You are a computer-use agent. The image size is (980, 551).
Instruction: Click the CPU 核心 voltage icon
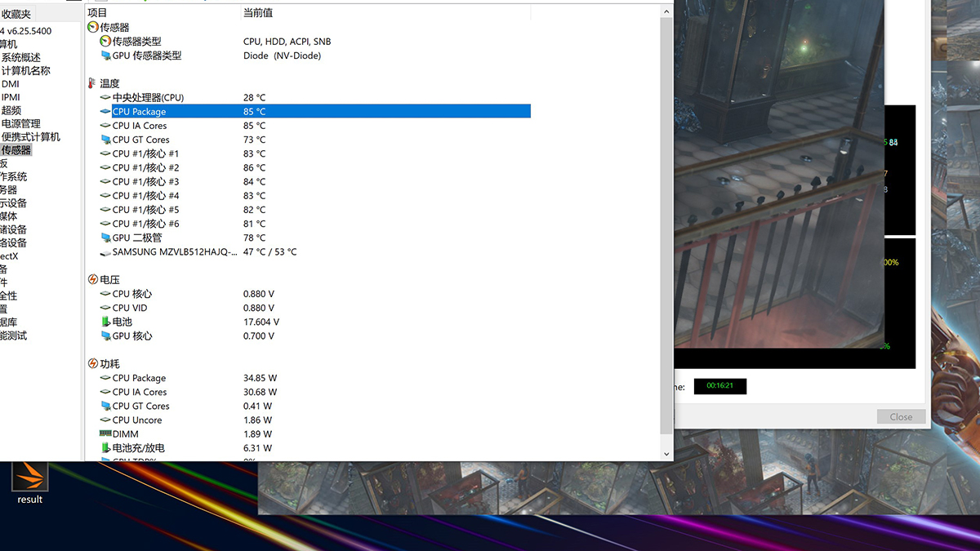click(105, 294)
